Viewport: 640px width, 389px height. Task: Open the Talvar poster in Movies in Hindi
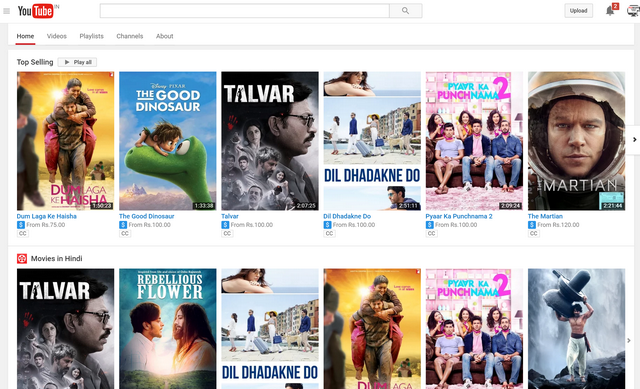[65, 329]
